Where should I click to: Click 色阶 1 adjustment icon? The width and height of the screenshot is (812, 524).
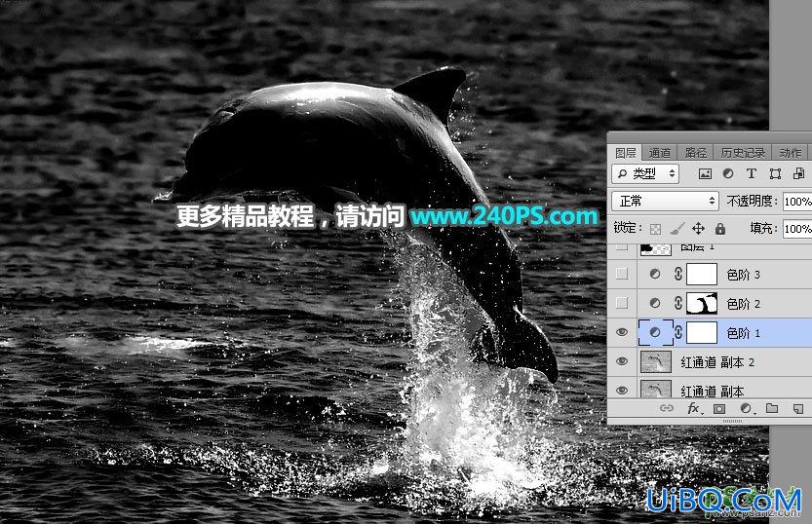[655, 332]
